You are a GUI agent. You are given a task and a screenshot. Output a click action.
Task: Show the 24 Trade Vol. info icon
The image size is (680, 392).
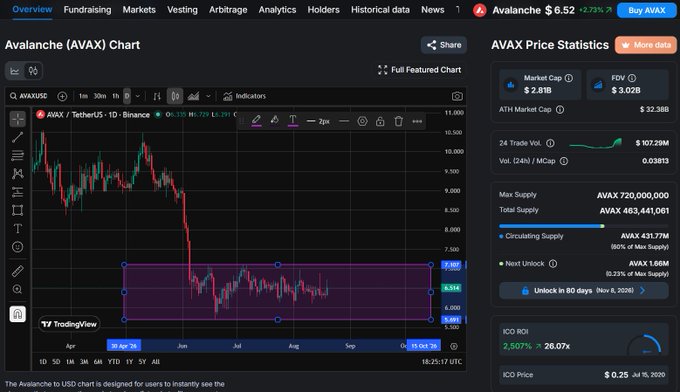point(550,143)
